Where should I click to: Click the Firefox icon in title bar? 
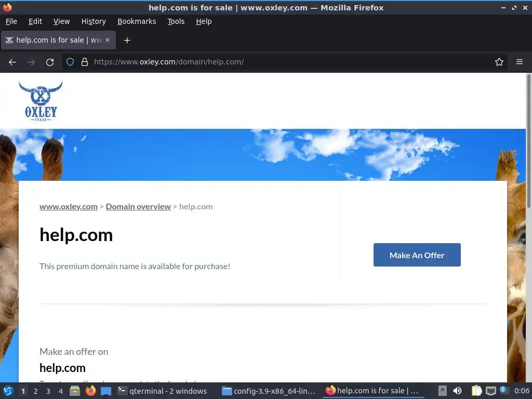point(7,7)
